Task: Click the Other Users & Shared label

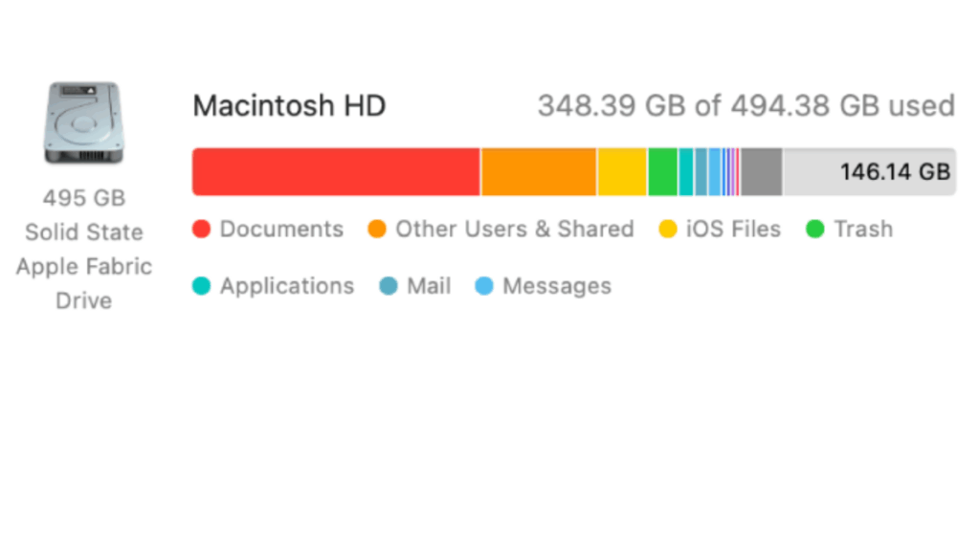Action: click(x=515, y=230)
